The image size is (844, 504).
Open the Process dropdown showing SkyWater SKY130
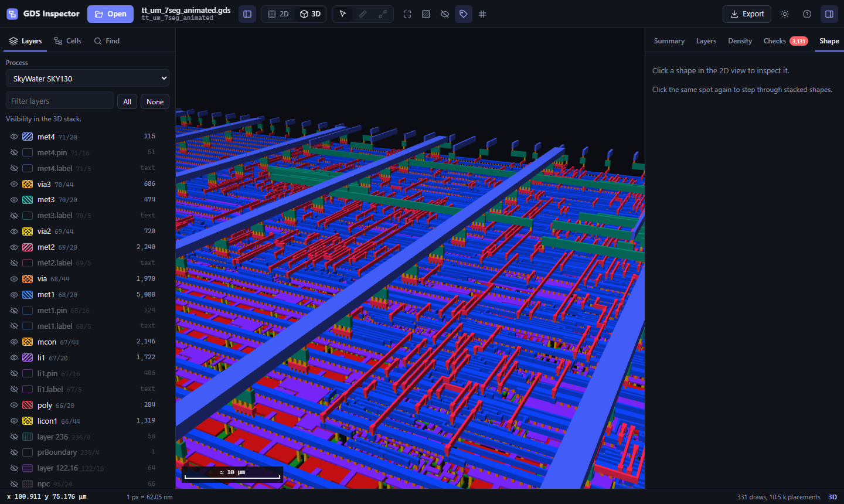88,79
